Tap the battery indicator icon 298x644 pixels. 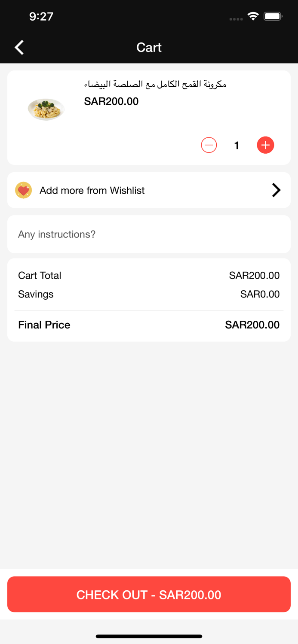coord(273,17)
